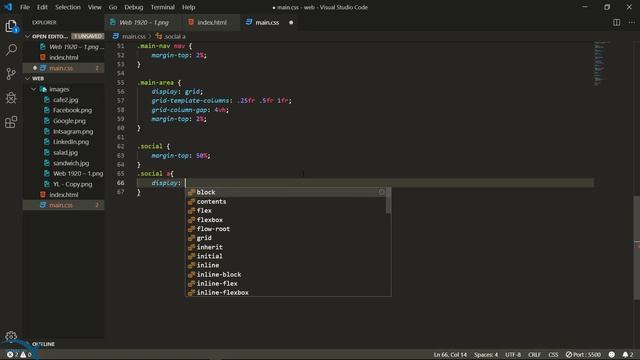Select 'contents' from the suggestion list

pos(286,202)
